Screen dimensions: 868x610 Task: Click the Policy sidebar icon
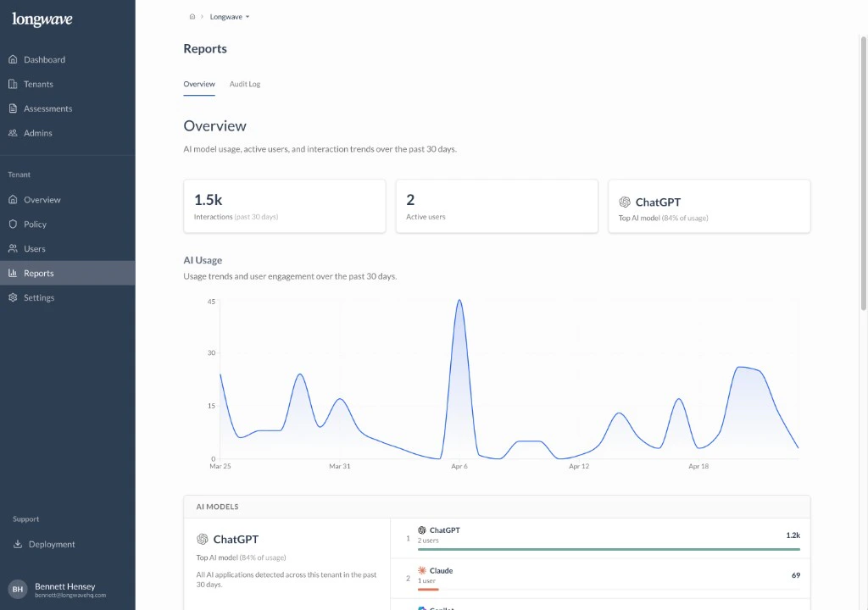14,224
